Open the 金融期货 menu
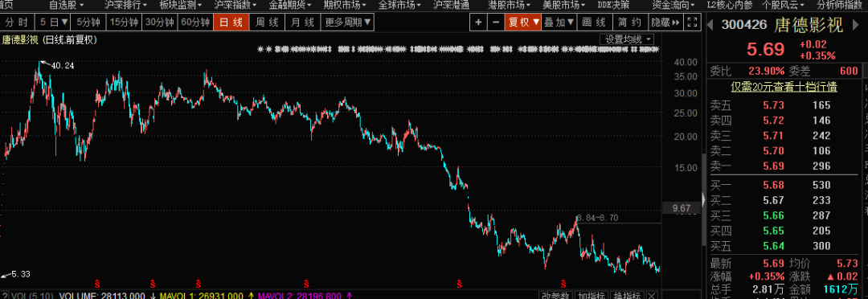This screenshot has height=299, width=868. [x=289, y=5]
